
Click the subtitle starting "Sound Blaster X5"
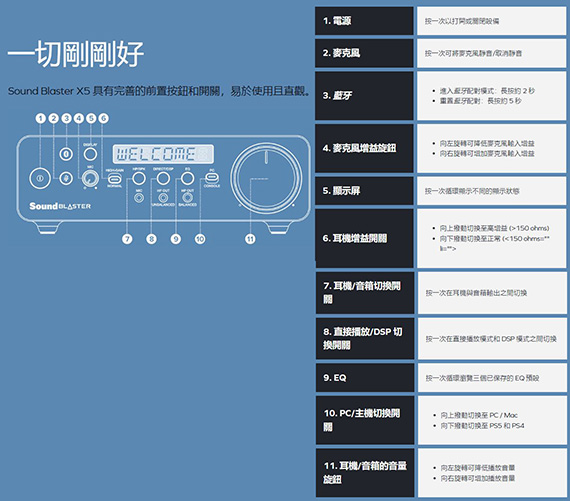(159, 91)
